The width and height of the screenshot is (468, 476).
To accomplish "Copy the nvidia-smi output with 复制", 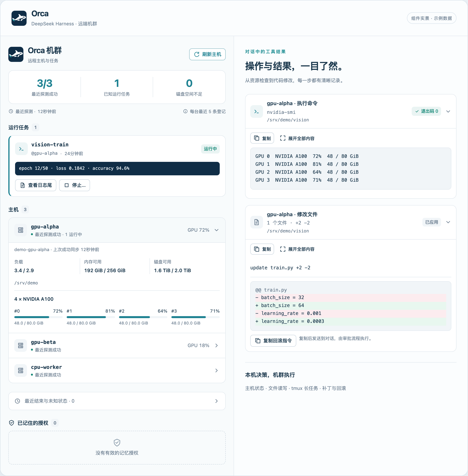I will coord(262,138).
